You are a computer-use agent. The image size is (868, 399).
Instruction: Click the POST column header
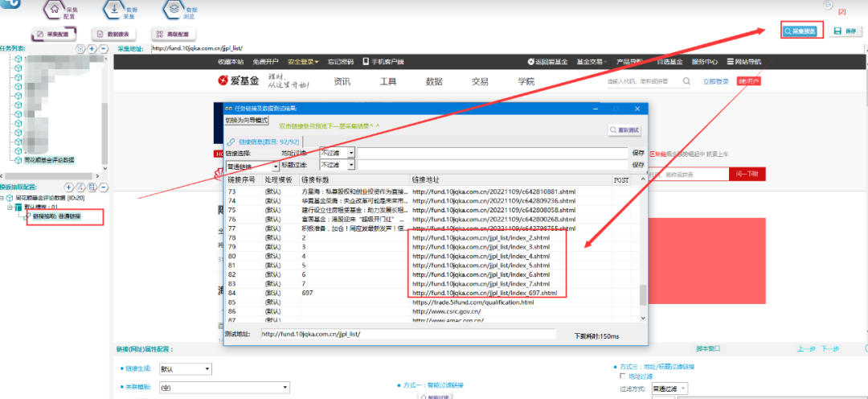[621, 180]
